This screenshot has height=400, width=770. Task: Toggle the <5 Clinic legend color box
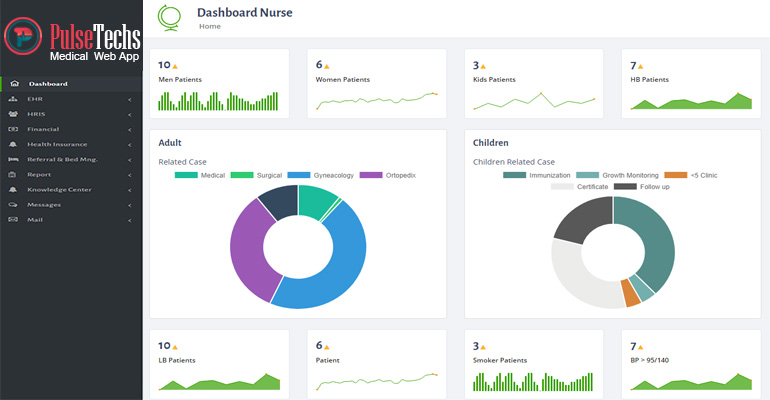click(x=676, y=175)
